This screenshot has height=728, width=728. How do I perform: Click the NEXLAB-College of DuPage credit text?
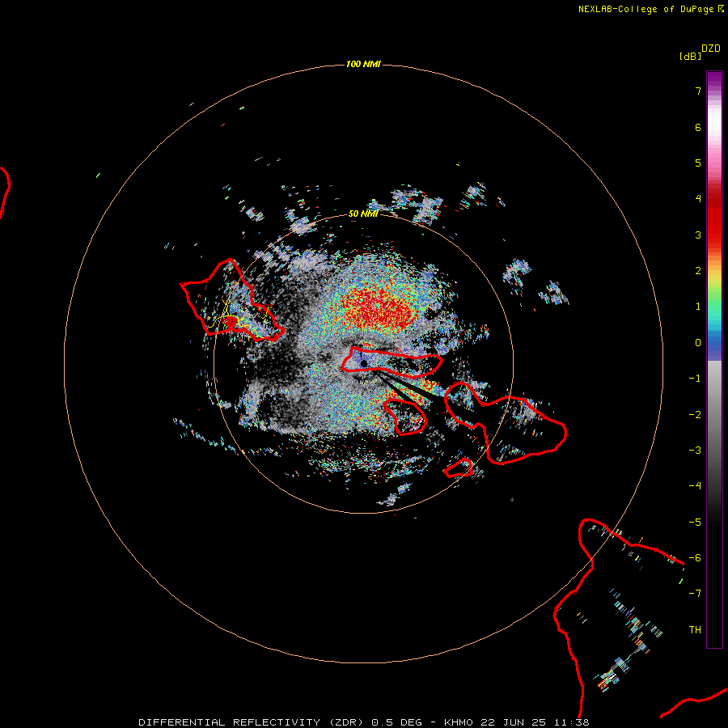point(645,9)
